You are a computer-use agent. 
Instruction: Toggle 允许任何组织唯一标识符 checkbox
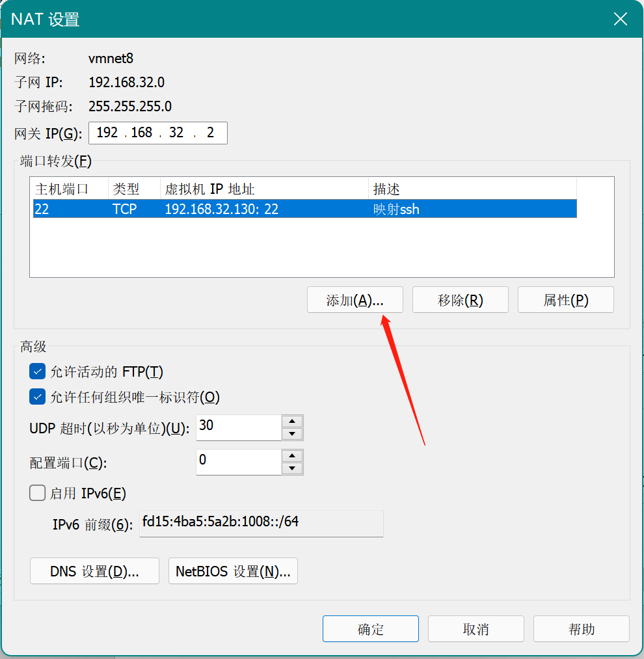point(38,397)
